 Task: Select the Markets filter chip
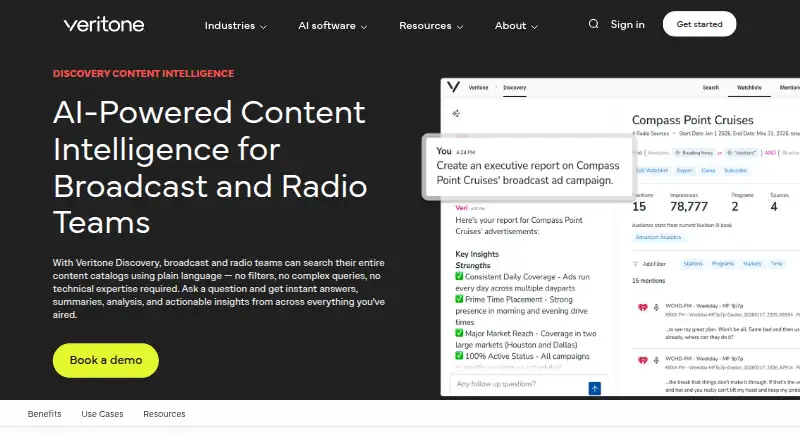tap(752, 264)
